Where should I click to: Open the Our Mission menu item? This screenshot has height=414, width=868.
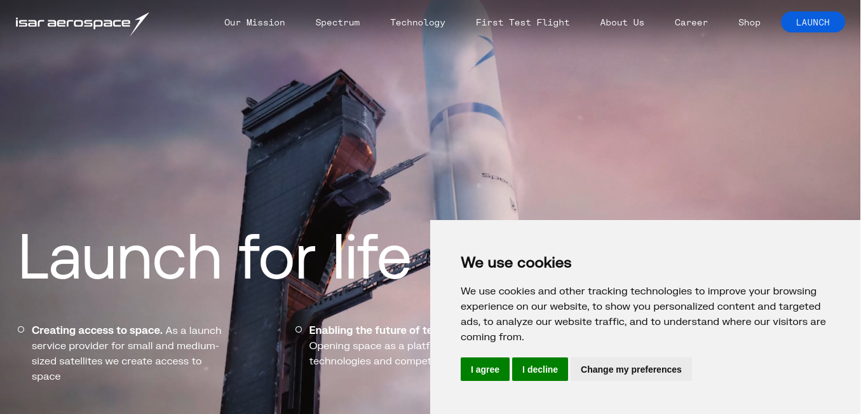254,22
